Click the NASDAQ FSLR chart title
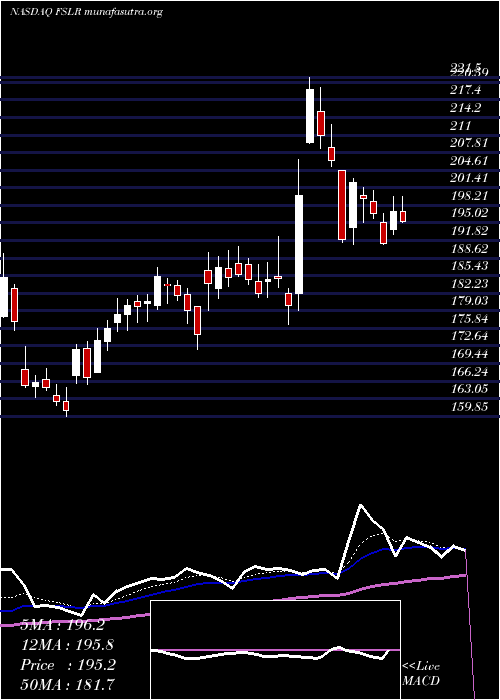Image resolution: width=500 pixels, height=700 pixels. click(x=86, y=12)
